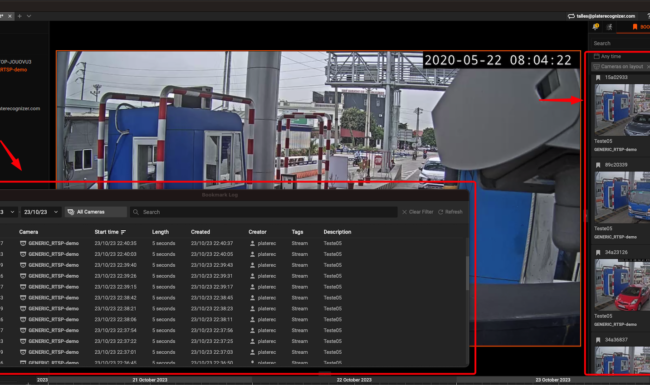This screenshot has height=385, width=650.
Task: Click the 23 October 2023 timeline label
Action: click(x=553, y=380)
